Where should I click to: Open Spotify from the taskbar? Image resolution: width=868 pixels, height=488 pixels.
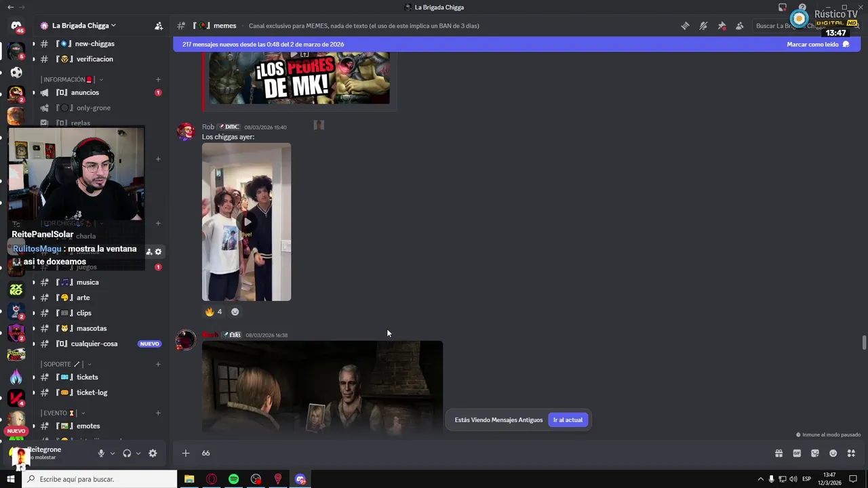[233, 479]
